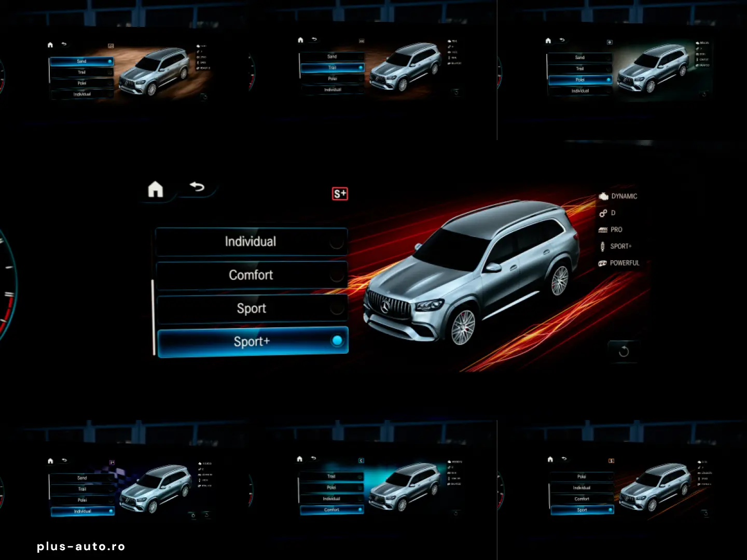Open the small screen with Individual highlighted
The height and width of the screenshot is (560, 747).
click(x=131, y=488)
